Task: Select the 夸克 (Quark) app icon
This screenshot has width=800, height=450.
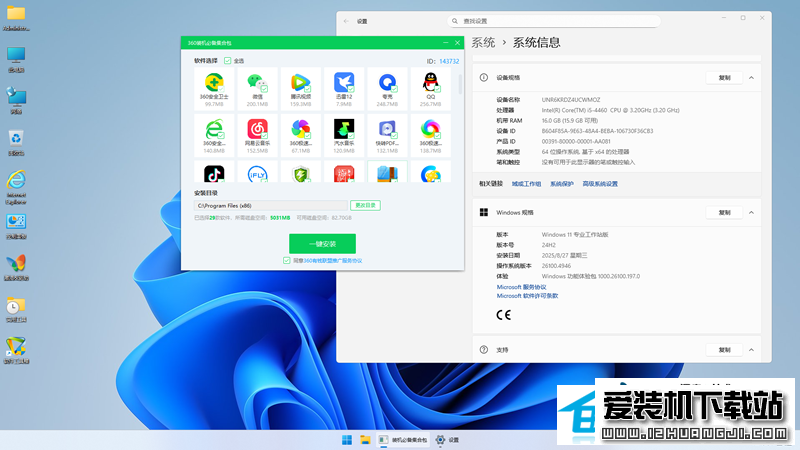Action: click(387, 82)
